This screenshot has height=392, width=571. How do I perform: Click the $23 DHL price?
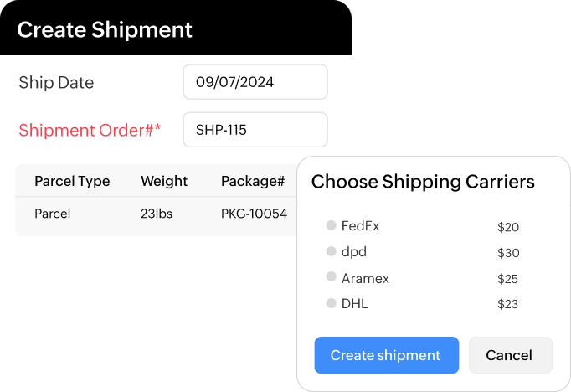click(508, 305)
